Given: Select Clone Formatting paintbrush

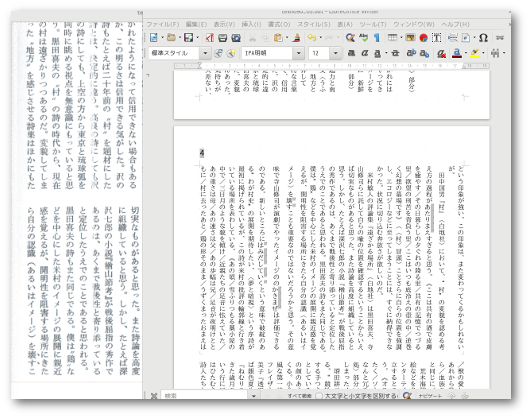Looking at the screenshot, I should point(297,38).
